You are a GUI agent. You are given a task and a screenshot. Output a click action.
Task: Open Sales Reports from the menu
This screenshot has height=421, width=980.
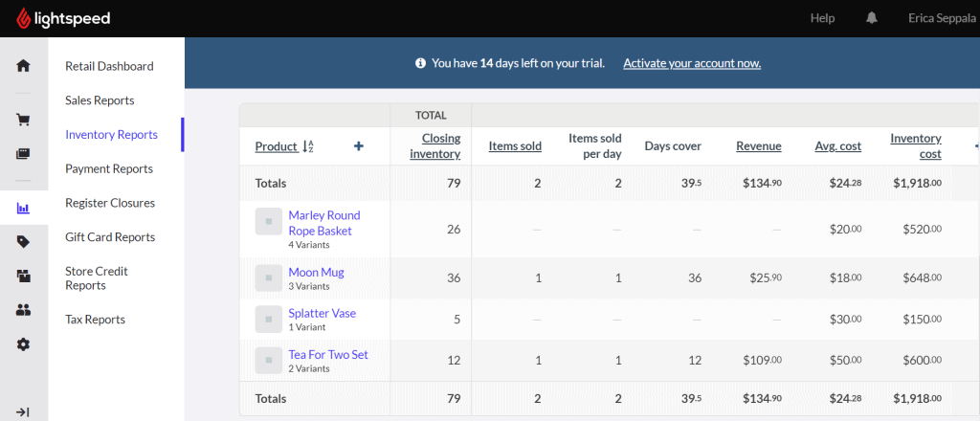coord(100,100)
